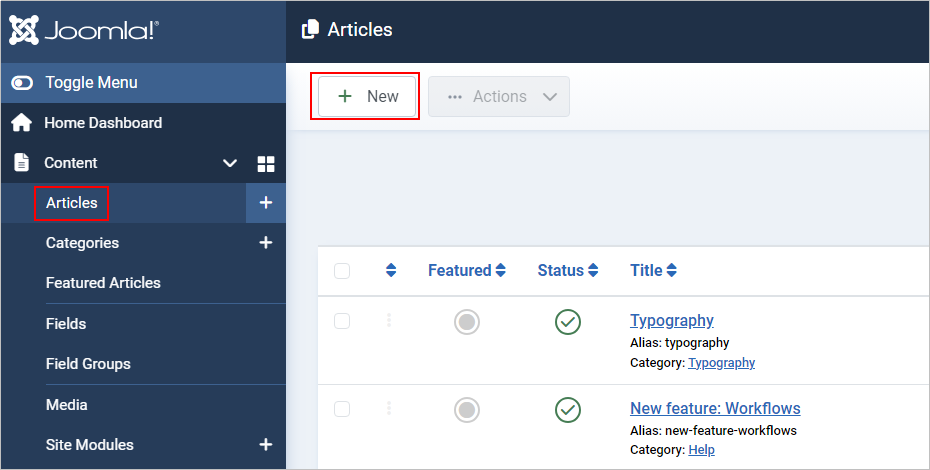
Task: Open Featured Articles in the sidebar
Action: coord(103,282)
